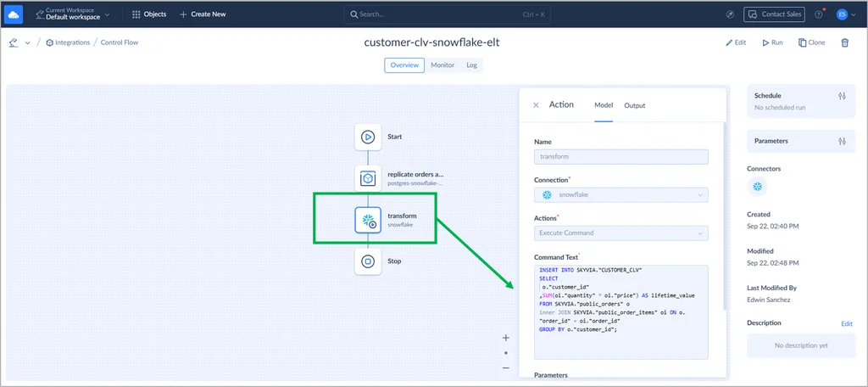Select the Stop node icon
Screen dimensions: 868x387
pyautogui.click(x=368, y=261)
